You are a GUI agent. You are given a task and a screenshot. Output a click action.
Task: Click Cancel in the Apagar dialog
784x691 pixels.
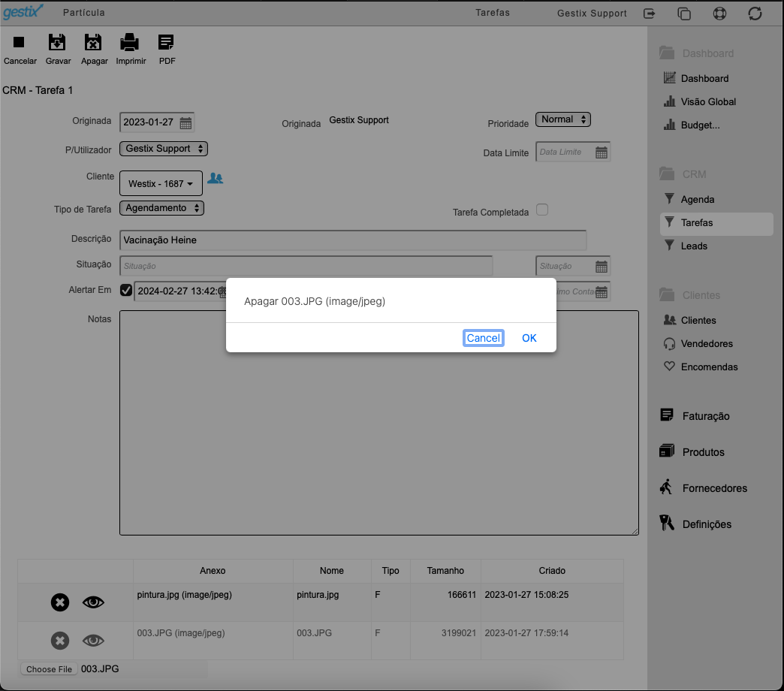coord(483,339)
